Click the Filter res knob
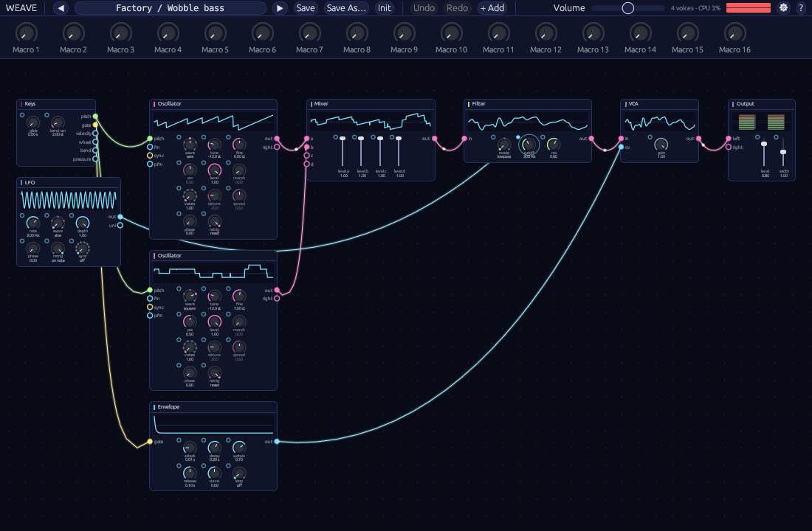 [553, 145]
